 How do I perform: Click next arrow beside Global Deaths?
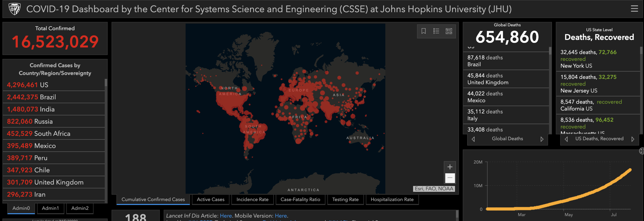pyautogui.click(x=542, y=139)
